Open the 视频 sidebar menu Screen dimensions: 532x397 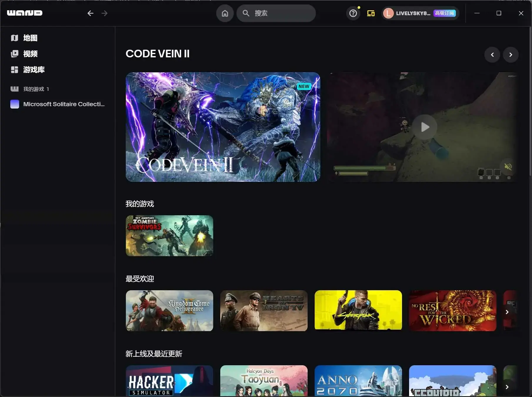(30, 54)
